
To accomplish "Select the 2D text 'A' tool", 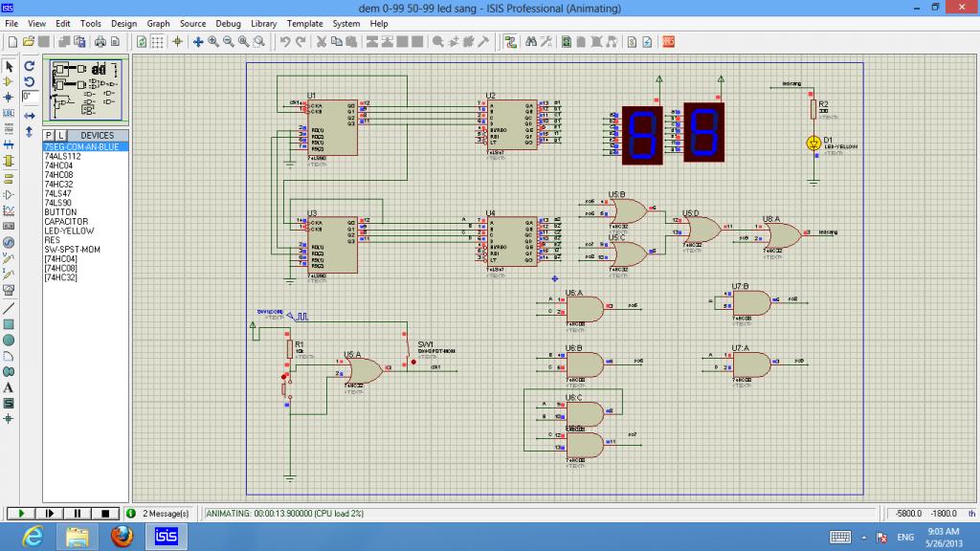I will 9,387.
